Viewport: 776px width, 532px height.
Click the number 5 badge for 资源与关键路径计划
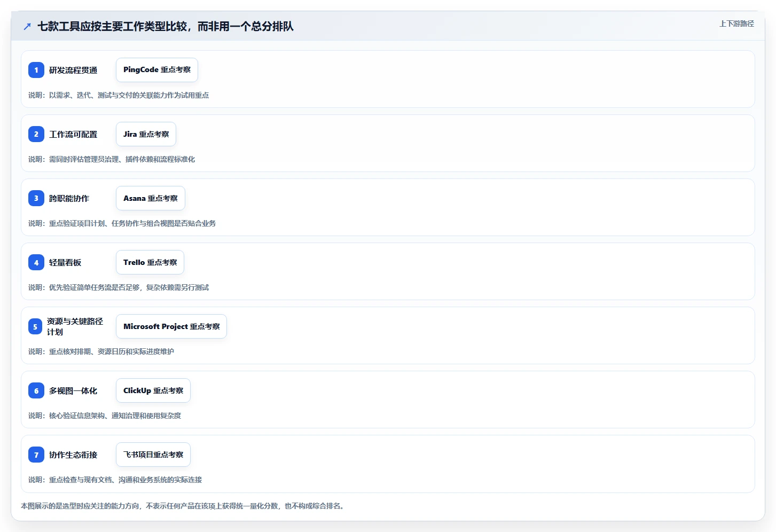(35, 326)
